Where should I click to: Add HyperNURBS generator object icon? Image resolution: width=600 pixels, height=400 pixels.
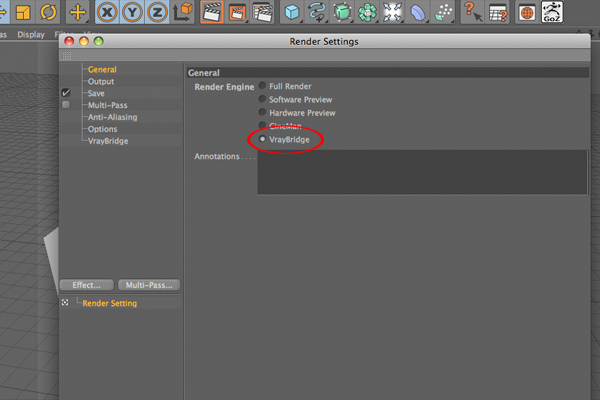(x=342, y=12)
